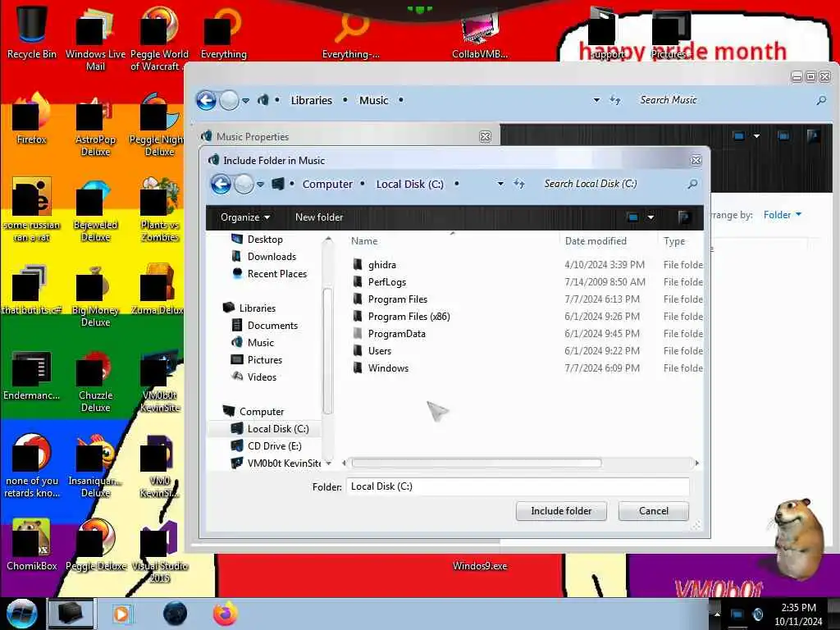840x630 pixels.
Task: Open Bejeweled Deluxe desktop shortcut
Action: coord(95,211)
